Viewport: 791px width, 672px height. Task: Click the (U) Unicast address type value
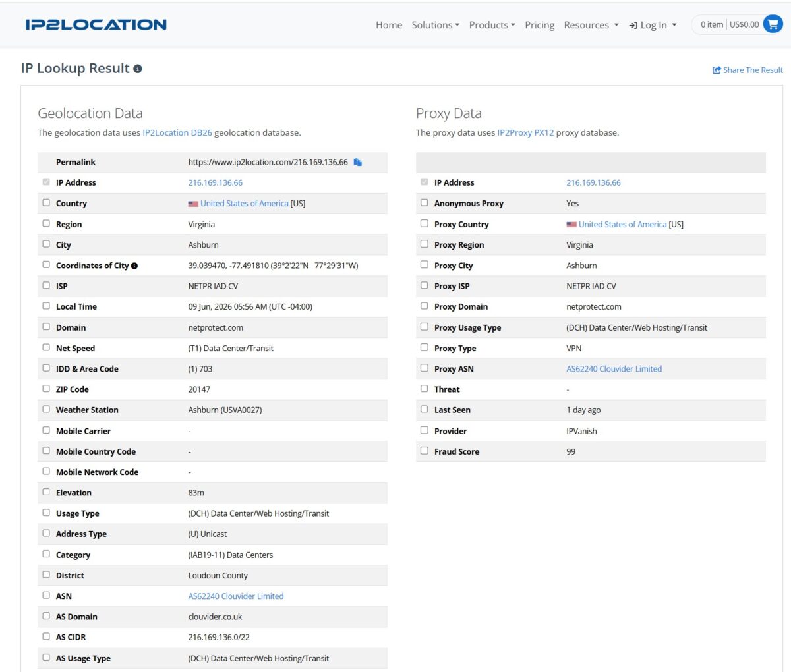tap(207, 534)
